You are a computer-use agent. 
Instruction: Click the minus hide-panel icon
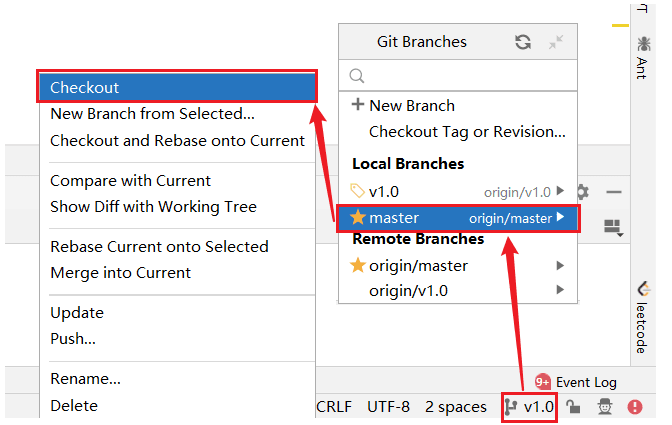coord(614,192)
